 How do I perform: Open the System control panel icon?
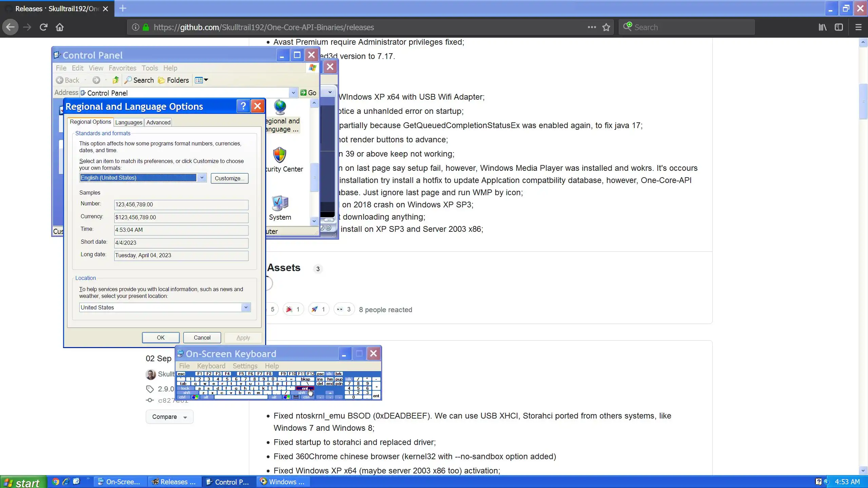[x=280, y=203]
